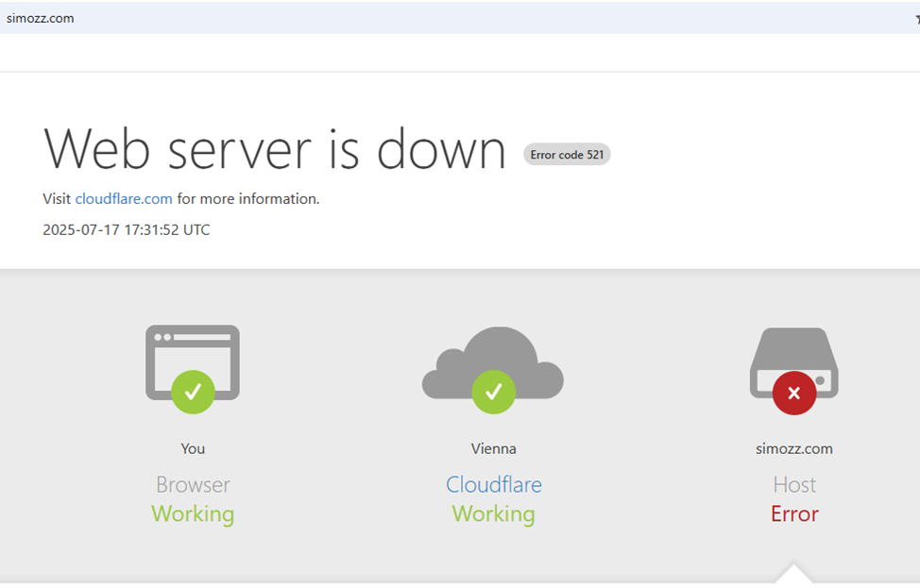Click the green checkmark on the cloud icon

click(493, 392)
